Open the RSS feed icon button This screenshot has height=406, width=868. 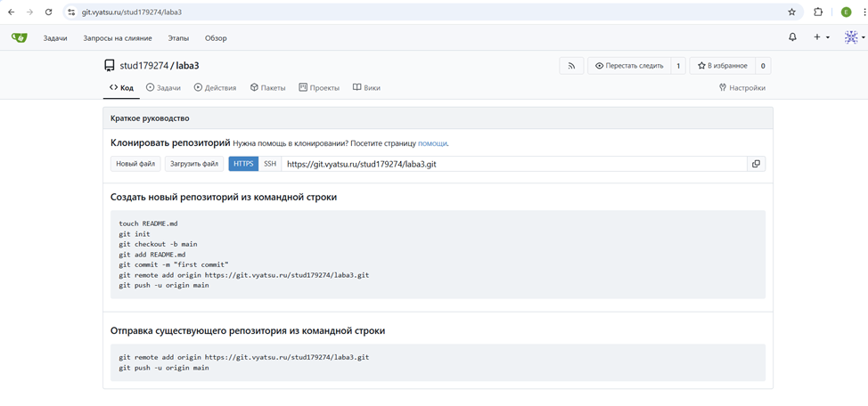tap(571, 66)
